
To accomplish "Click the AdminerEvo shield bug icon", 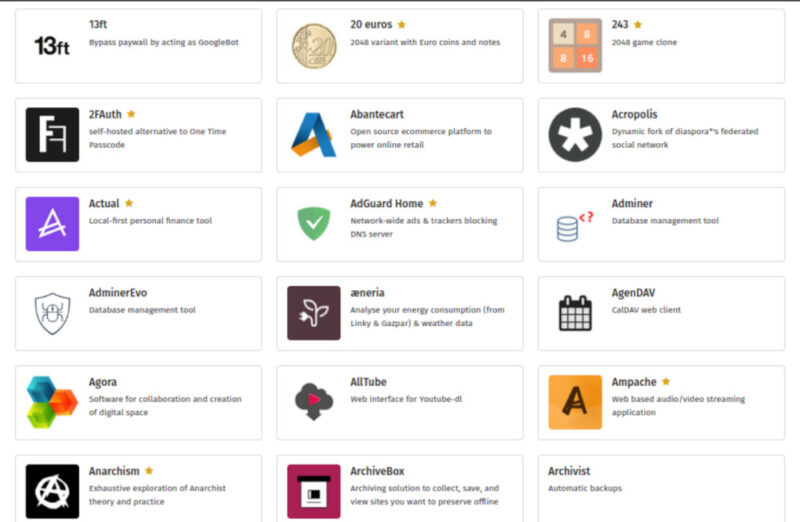I will 52,313.
